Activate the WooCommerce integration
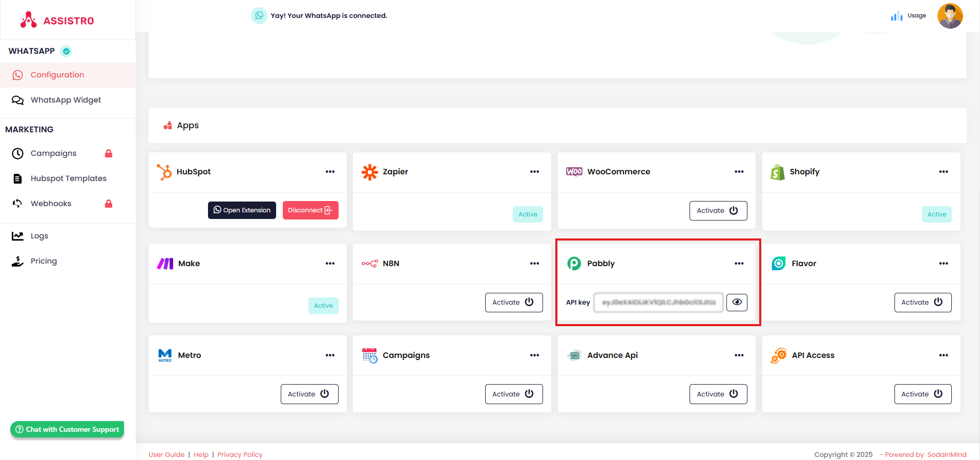980x460 pixels. (718, 211)
